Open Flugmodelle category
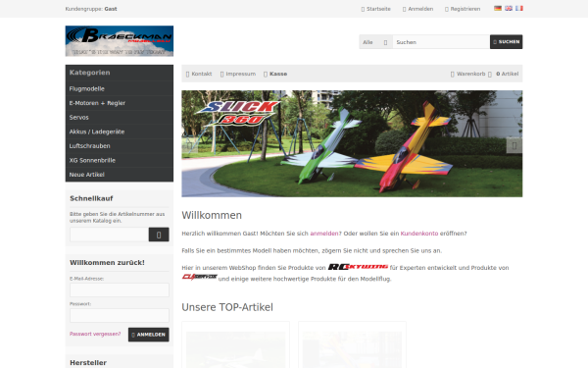 click(120, 89)
